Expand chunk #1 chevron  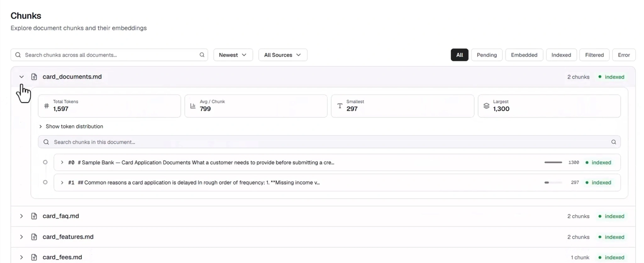coord(62,182)
